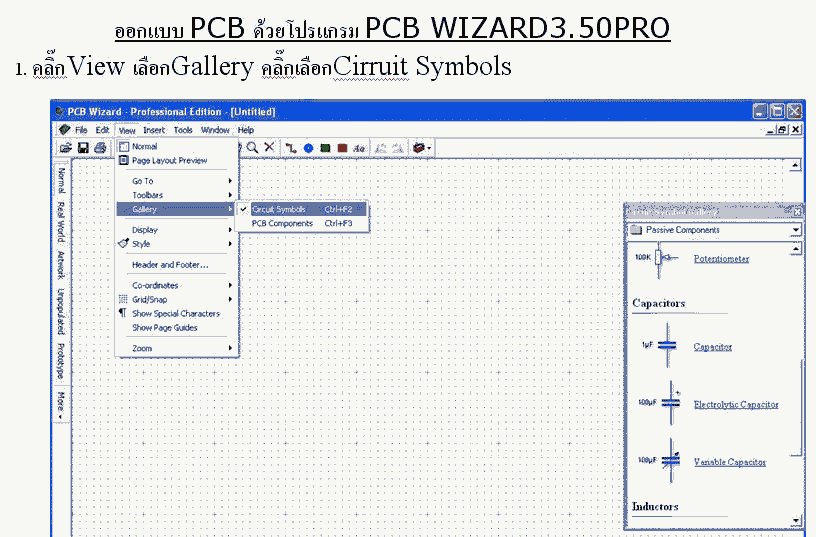Open the Gallery toolbar icon dropdown arrow
This screenshot has width=816, height=537.
tap(429, 148)
